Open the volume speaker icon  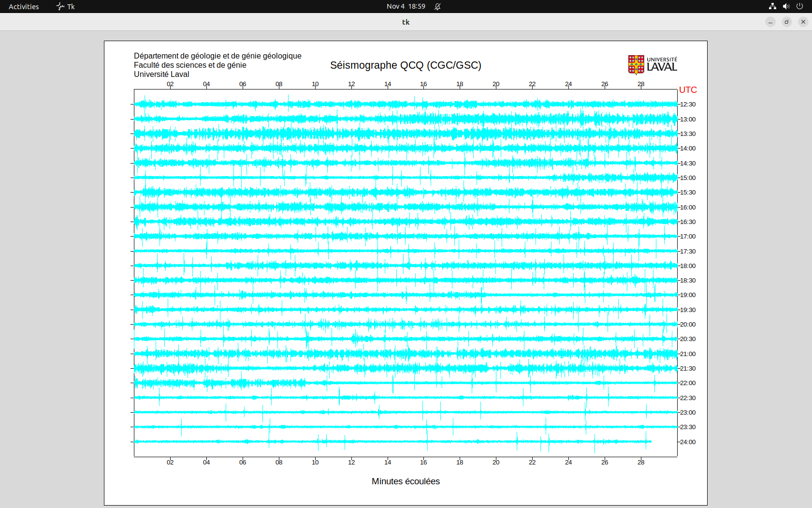pos(786,6)
